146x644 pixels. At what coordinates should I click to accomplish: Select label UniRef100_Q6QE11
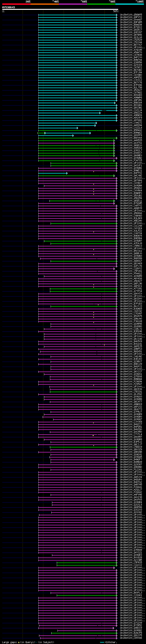(131, 201)
